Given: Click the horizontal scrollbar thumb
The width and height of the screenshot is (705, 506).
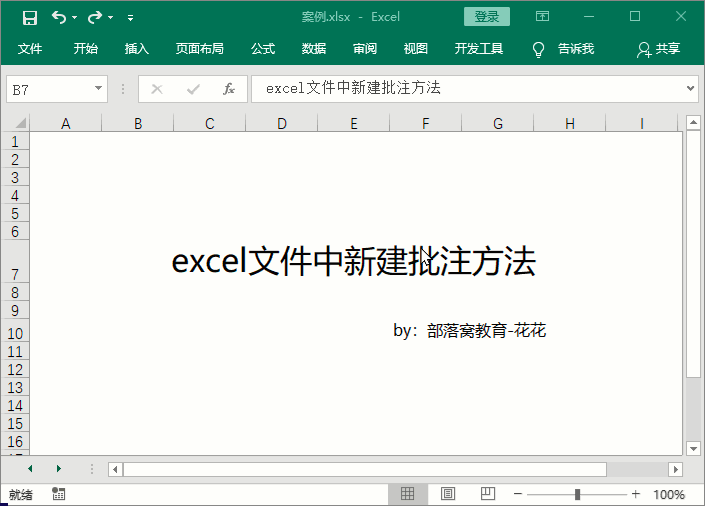Looking at the screenshot, I should coord(365,470).
